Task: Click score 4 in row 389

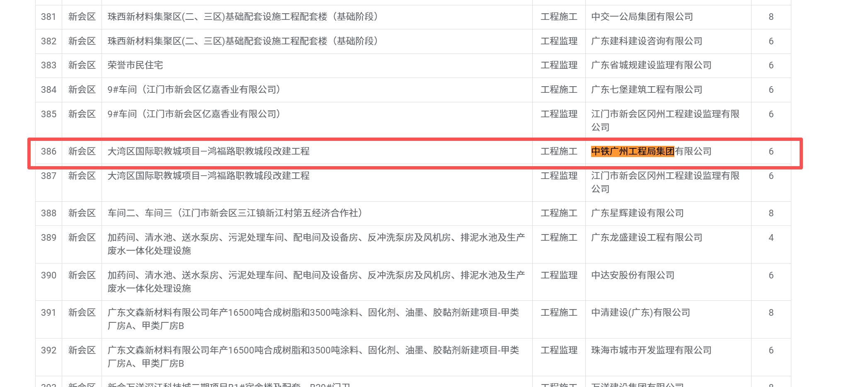Action: [x=771, y=238]
